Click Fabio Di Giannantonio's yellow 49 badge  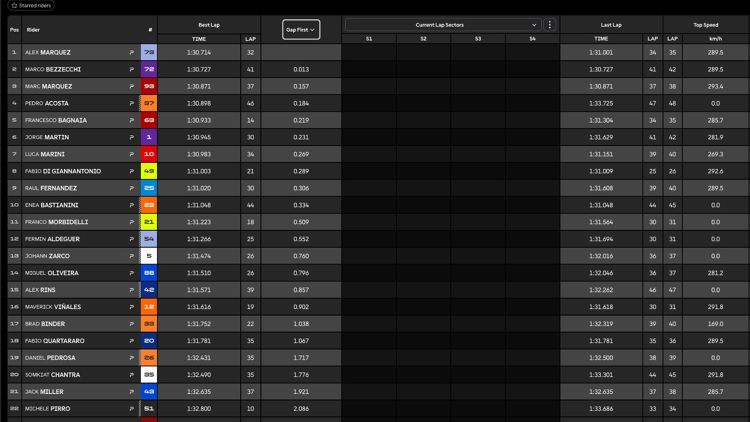pos(149,171)
